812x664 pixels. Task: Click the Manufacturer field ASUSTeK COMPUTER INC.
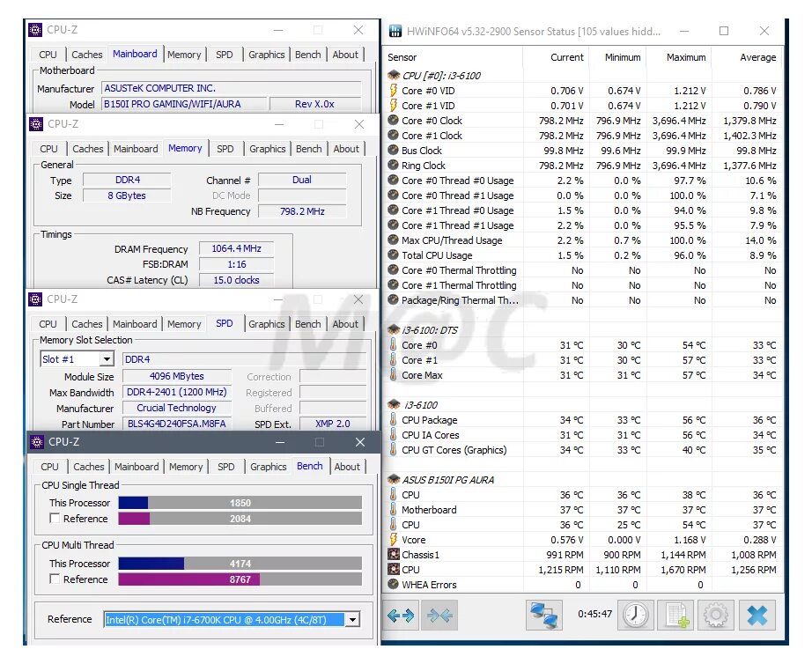[x=231, y=89]
